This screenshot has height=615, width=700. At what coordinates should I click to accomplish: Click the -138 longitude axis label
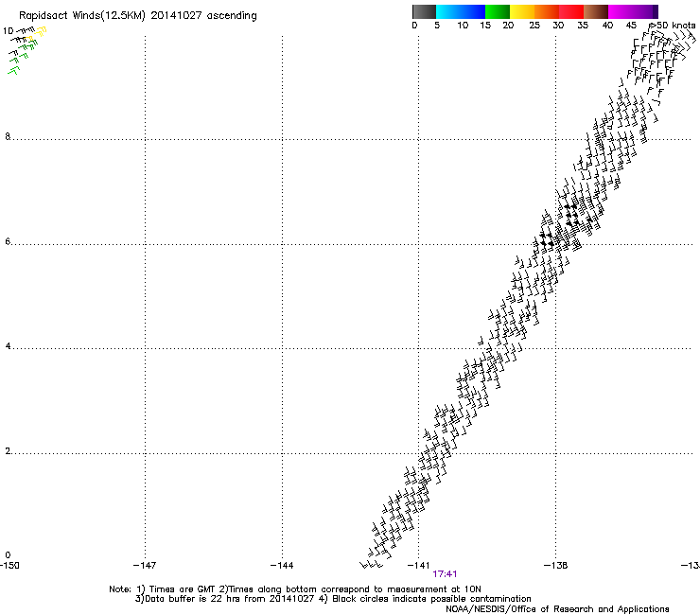pyautogui.click(x=556, y=566)
